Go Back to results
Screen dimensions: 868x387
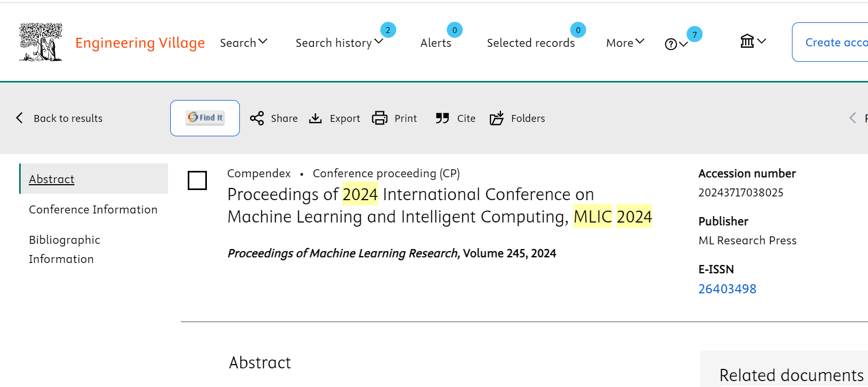pos(68,118)
